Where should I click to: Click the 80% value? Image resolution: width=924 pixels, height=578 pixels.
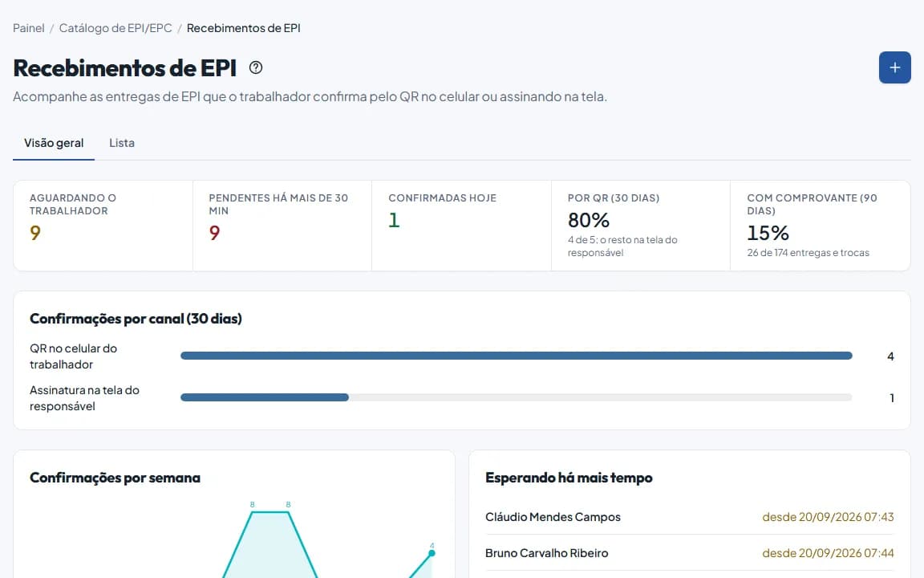pos(589,220)
